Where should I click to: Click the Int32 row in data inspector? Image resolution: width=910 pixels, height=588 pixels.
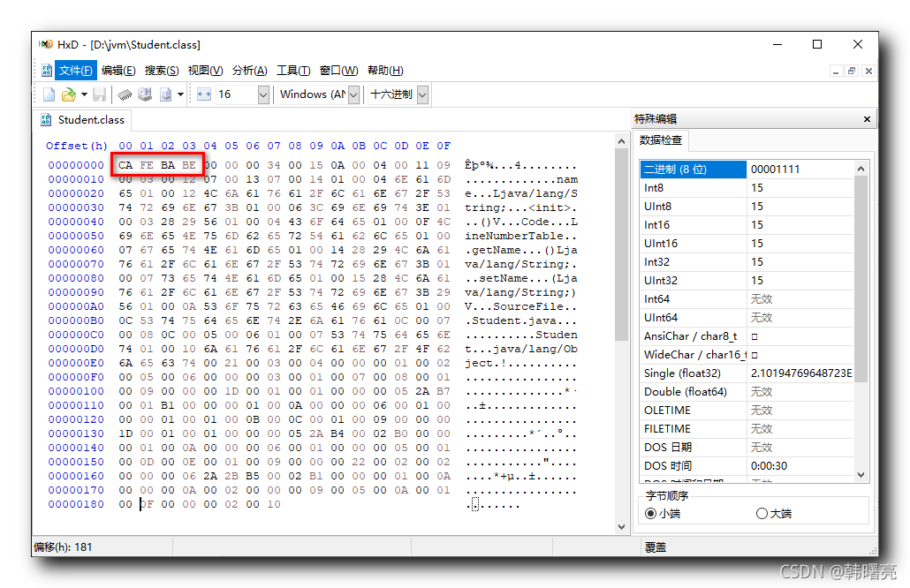[x=747, y=262]
